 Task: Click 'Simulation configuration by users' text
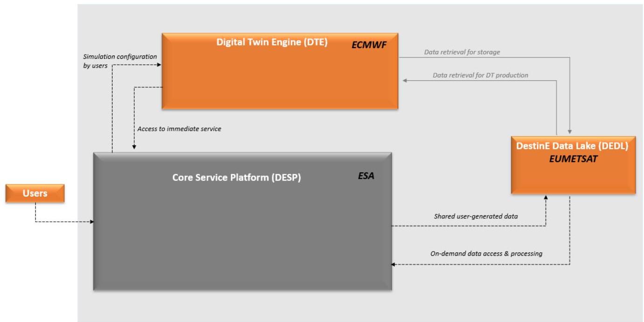[x=119, y=61]
